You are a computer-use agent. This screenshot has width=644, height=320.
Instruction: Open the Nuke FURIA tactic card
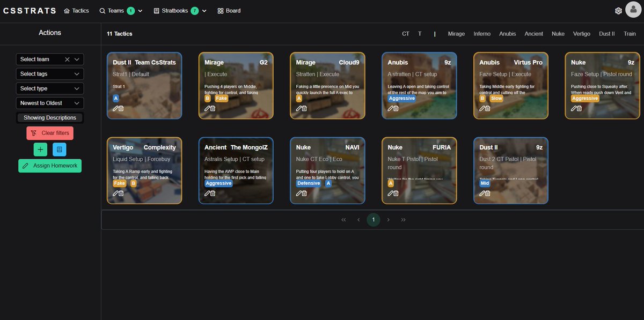pyautogui.click(x=419, y=170)
